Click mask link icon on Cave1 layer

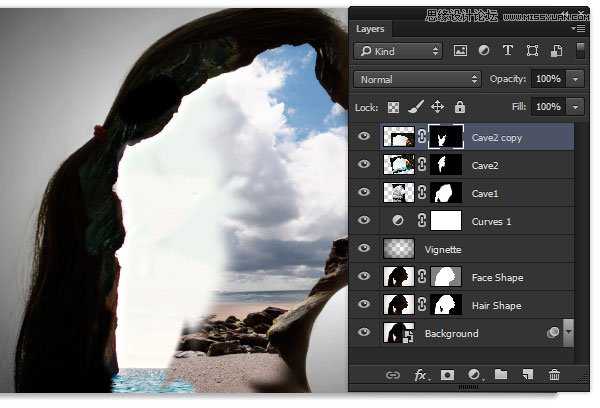click(422, 193)
